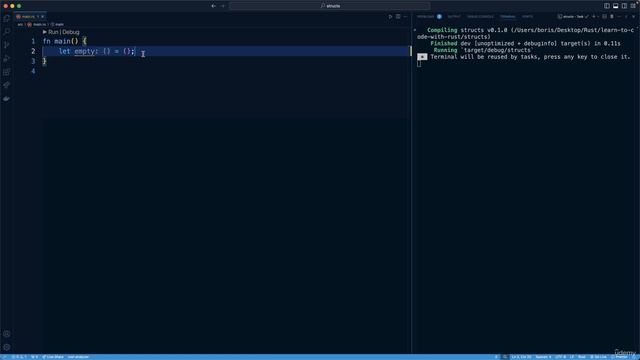Screen dimensions: 640x360
Task: Switch to the OUTPUT panel tab
Action: [x=454, y=17]
